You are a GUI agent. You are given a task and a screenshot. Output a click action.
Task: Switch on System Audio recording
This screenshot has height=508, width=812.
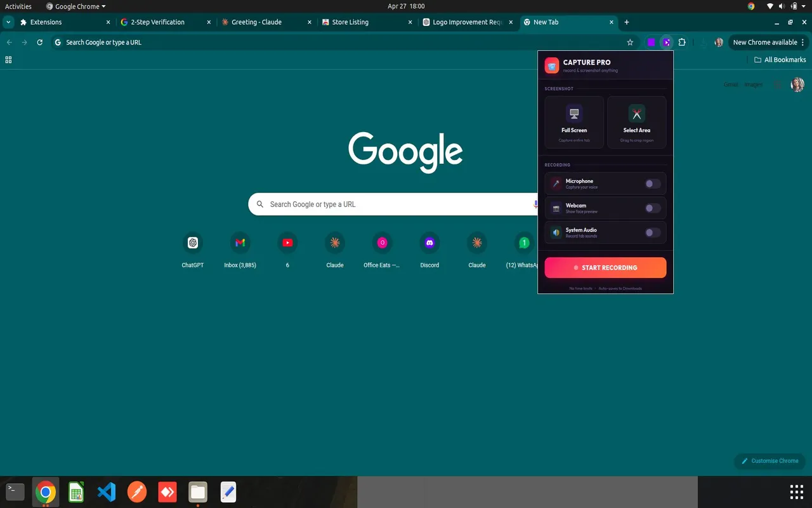point(653,233)
